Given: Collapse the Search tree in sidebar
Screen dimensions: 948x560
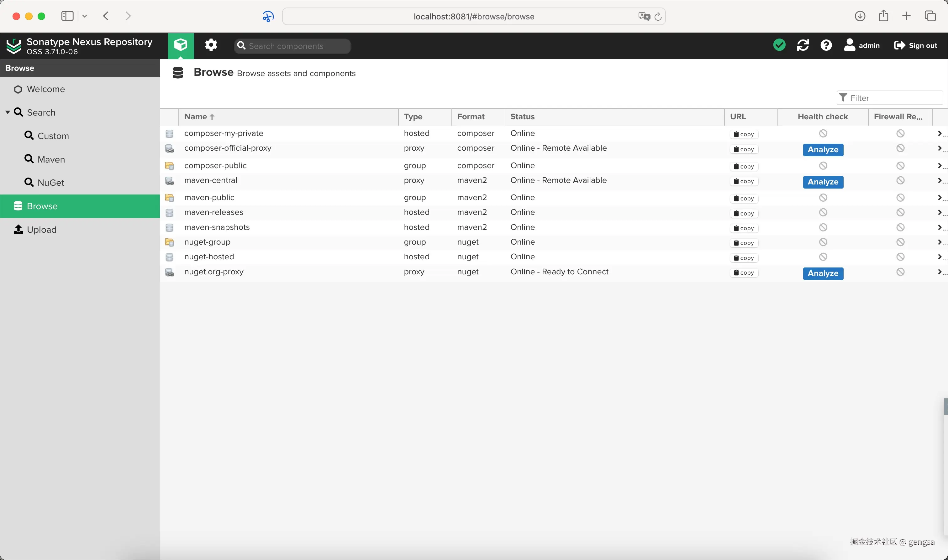Looking at the screenshot, I should tap(8, 112).
